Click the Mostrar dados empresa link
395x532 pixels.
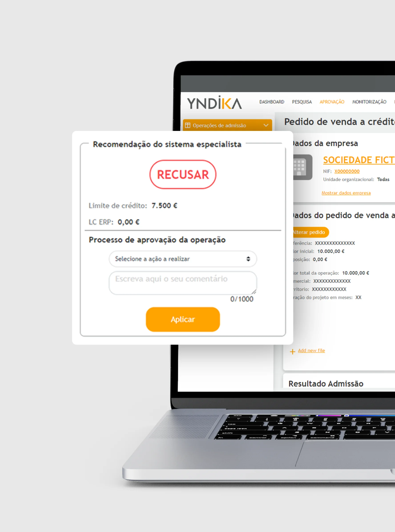pos(346,193)
